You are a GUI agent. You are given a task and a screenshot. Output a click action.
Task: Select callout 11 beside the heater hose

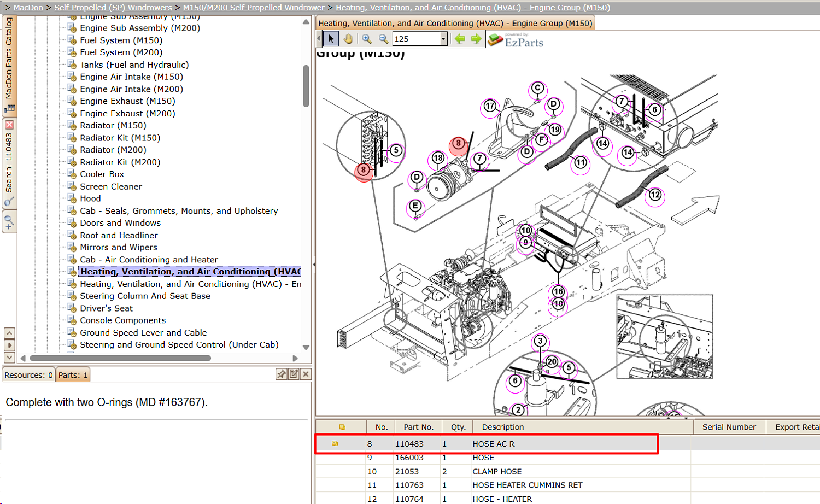coord(580,162)
